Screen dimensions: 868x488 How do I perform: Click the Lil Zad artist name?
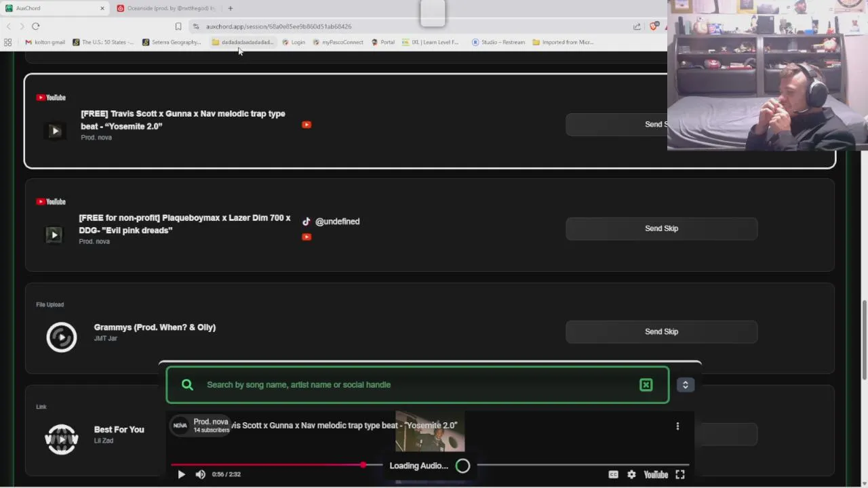[103, 441]
